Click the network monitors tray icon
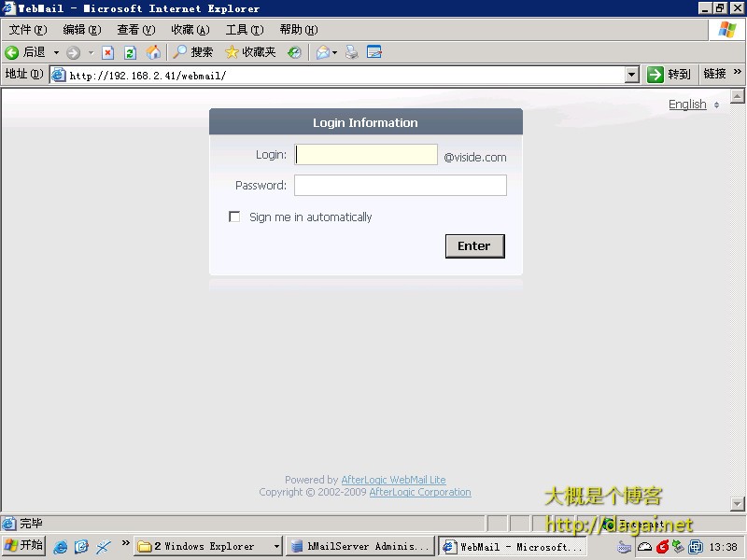 [696, 547]
